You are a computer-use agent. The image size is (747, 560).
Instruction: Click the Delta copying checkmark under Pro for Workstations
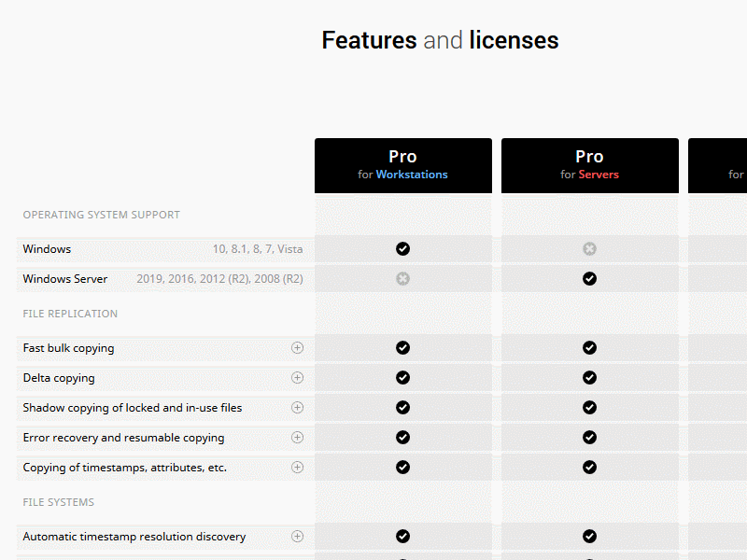[x=402, y=377]
